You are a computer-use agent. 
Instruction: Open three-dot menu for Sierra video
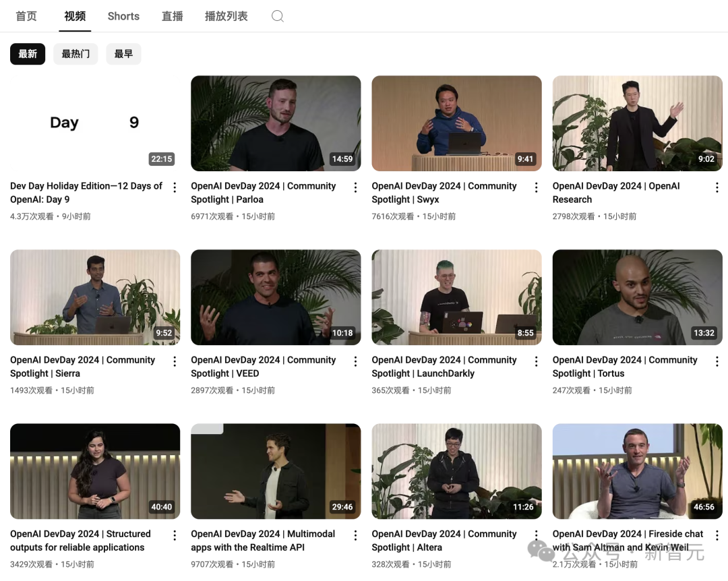point(175,361)
